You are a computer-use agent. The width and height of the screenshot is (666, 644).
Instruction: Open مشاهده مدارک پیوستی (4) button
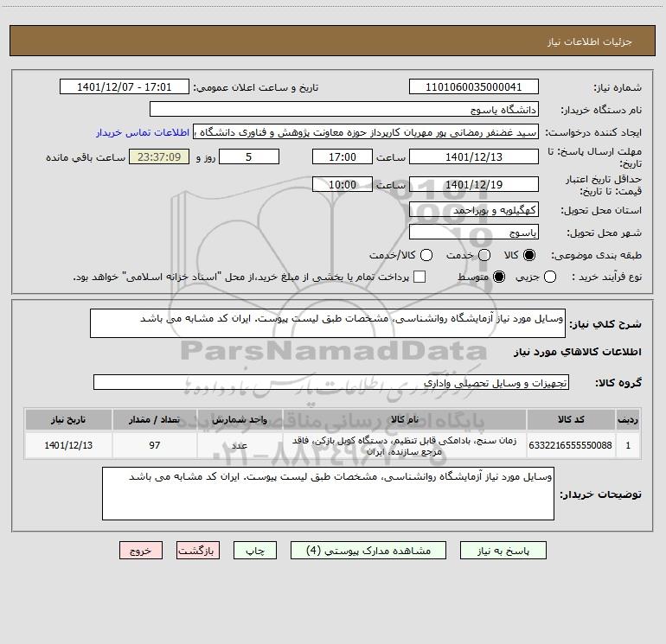click(x=368, y=550)
